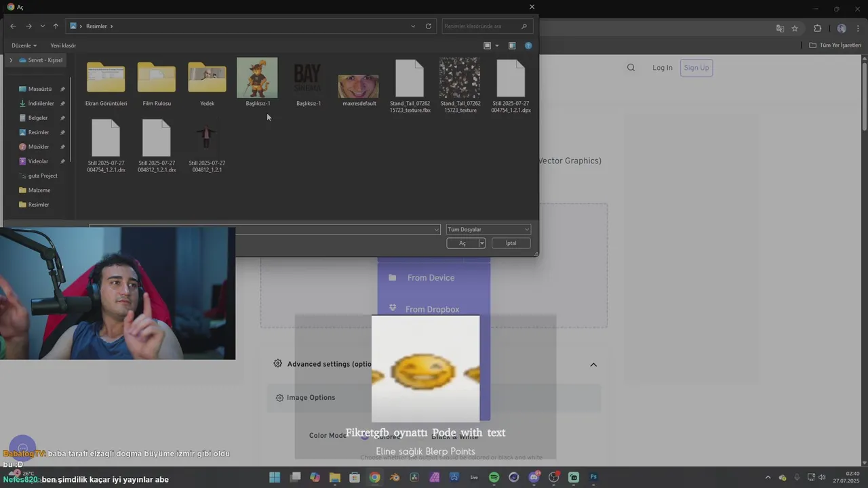Change the file view layout icon

click(x=487, y=45)
